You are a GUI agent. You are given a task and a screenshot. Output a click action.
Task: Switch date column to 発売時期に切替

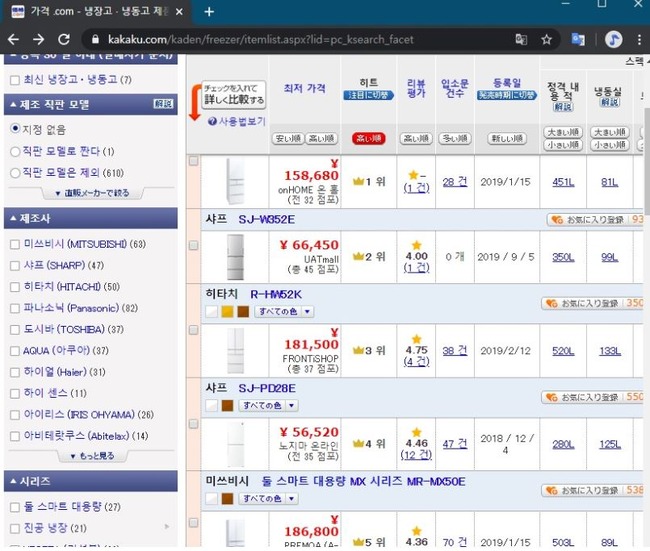click(507, 95)
